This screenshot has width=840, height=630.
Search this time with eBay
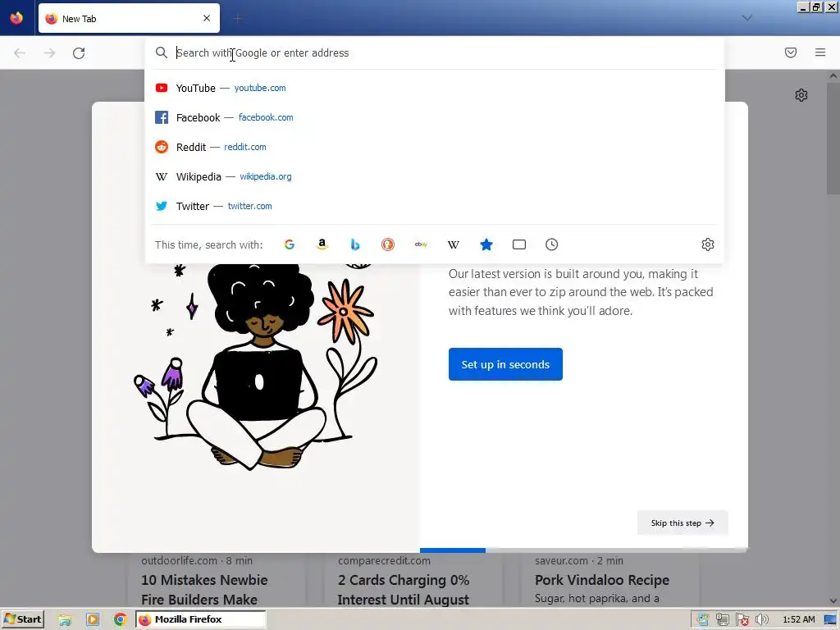[421, 244]
